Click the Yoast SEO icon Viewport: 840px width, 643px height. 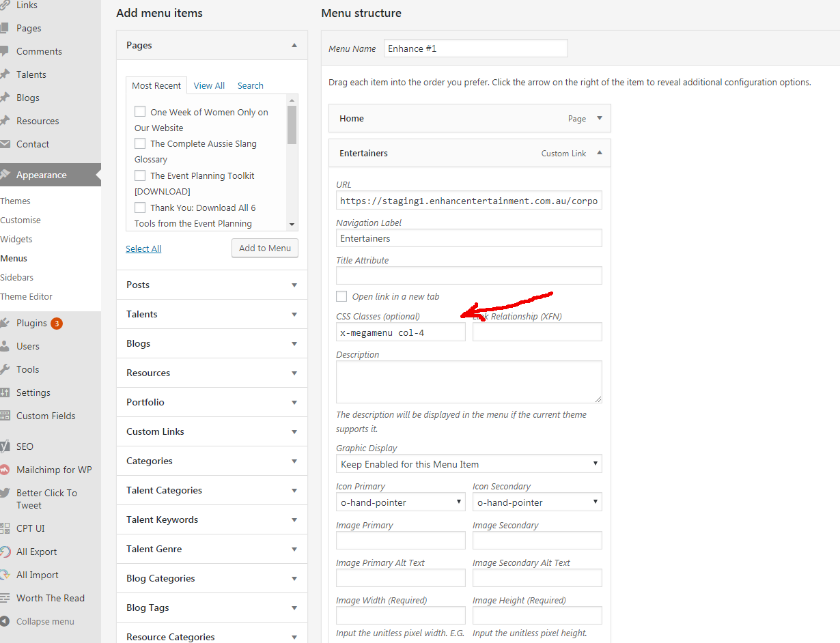click(5, 446)
